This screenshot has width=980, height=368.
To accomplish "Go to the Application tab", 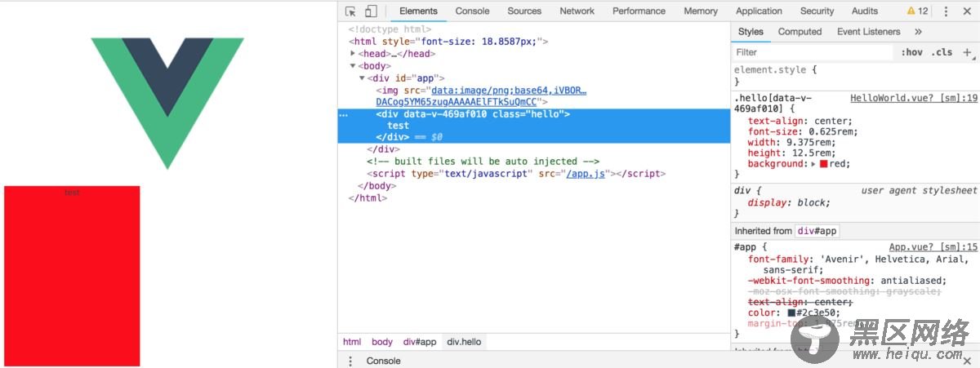I will 759,11.
